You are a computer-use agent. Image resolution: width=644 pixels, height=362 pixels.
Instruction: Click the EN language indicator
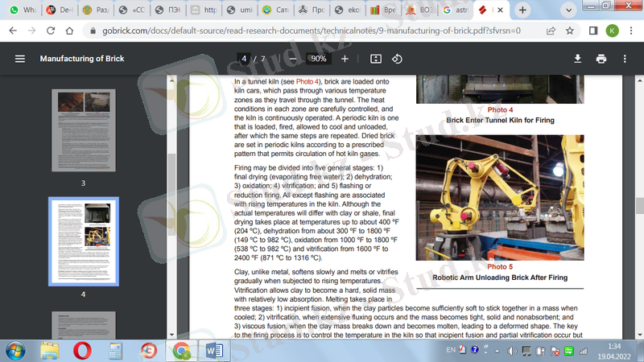(451, 350)
